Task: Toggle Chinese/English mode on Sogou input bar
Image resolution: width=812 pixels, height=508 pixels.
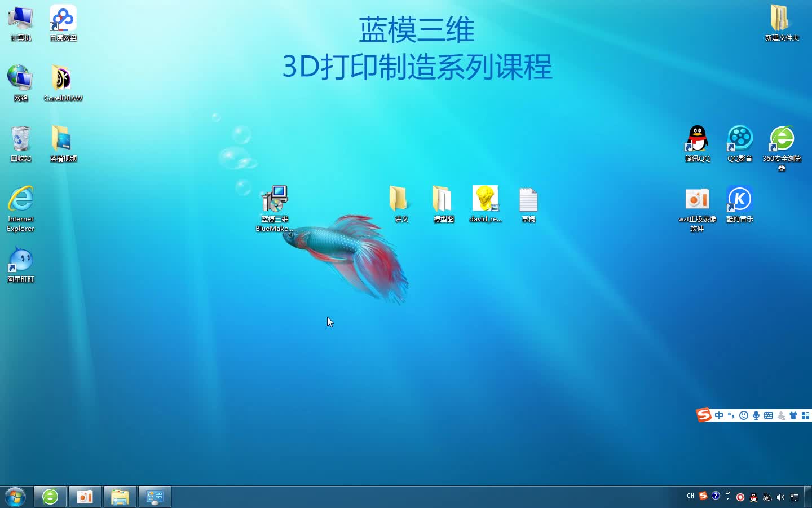Action: (719, 415)
